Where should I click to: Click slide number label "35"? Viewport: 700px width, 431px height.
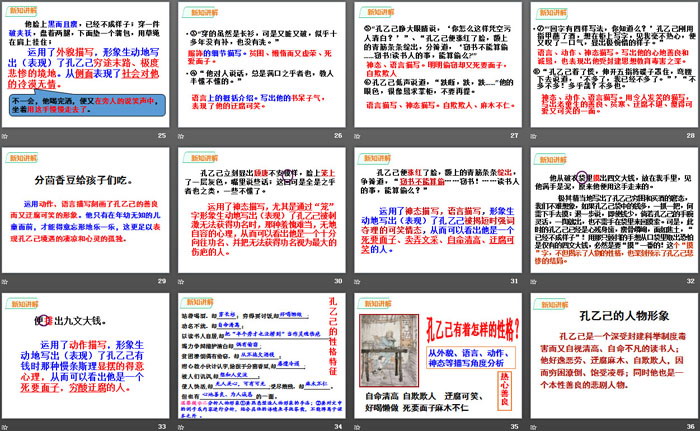point(514,427)
